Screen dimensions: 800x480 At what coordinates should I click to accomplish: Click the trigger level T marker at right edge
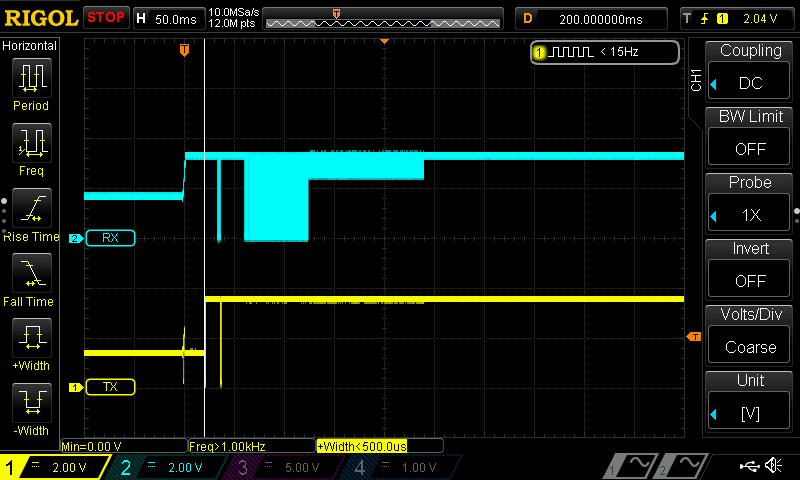point(694,336)
